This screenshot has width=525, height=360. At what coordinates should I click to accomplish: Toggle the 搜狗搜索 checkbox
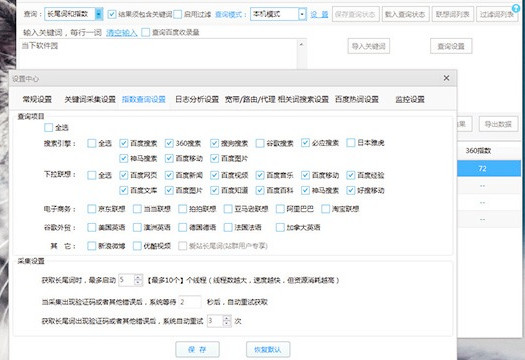214,143
